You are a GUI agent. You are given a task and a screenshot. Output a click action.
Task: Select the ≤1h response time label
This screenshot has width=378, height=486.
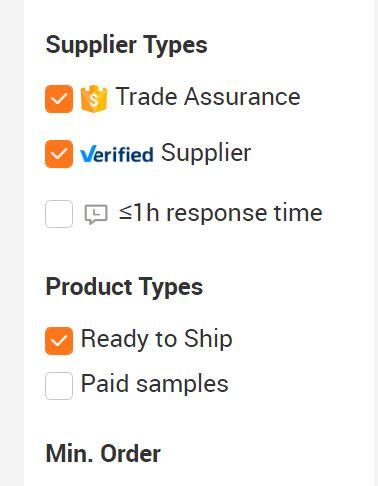(221, 213)
